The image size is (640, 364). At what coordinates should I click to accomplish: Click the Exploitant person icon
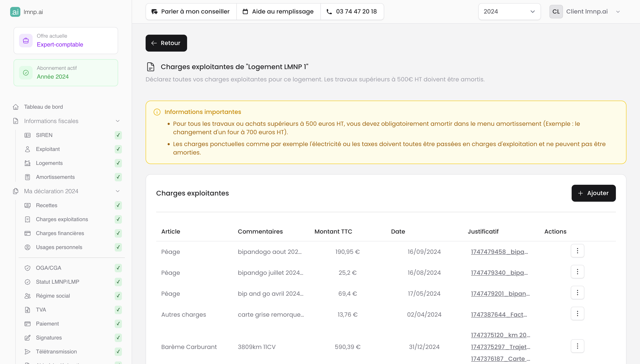[x=28, y=149]
